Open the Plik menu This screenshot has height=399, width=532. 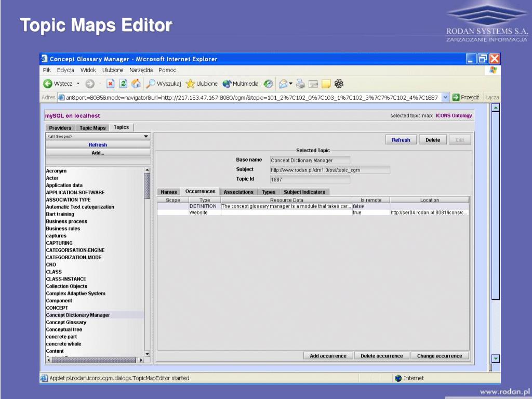[x=47, y=70]
